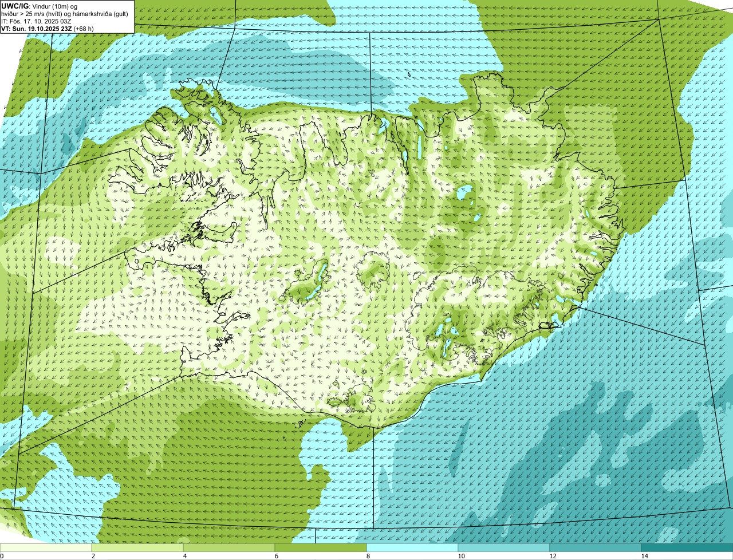The width and height of the screenshot is (733, 560).
Task: Click the legend scale label '2'
Action: (93, 556)
